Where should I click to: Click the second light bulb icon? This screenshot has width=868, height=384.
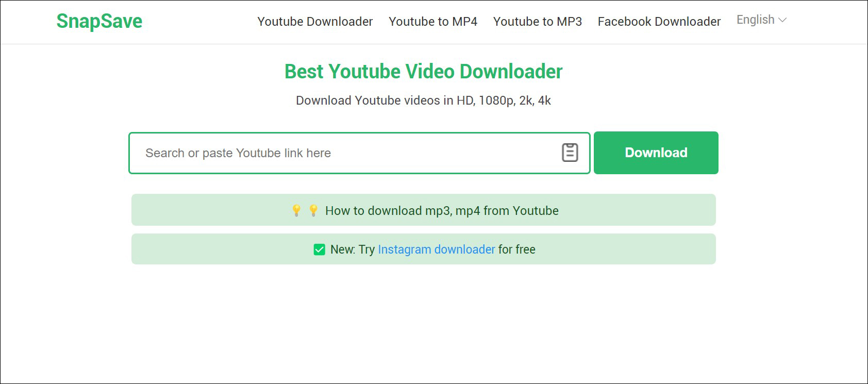(313, 210)
